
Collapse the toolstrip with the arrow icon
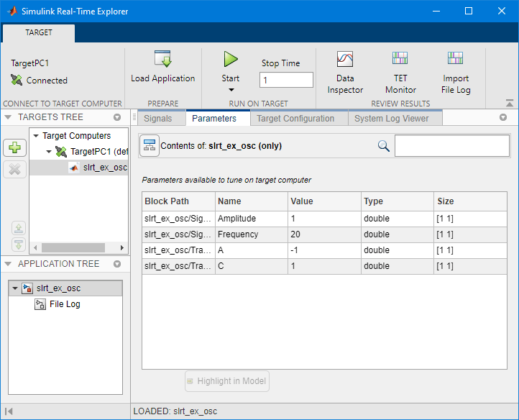[510, 104]
